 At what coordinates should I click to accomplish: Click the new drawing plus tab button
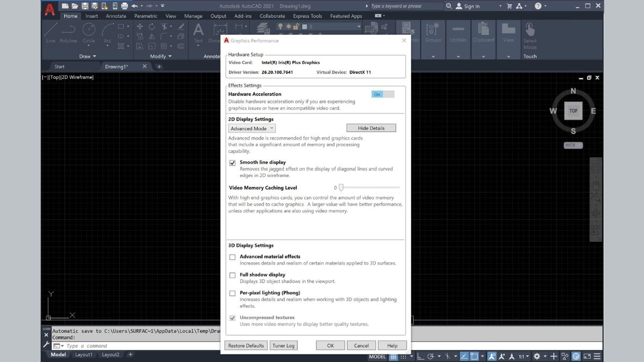(159, 67)
